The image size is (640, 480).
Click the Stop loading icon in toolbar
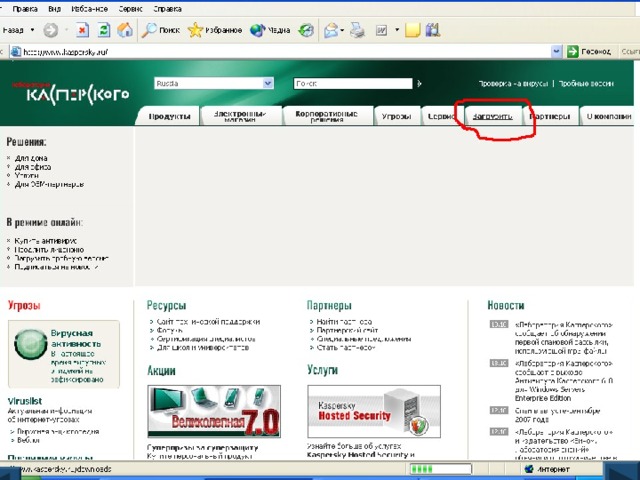pos(82,30)
